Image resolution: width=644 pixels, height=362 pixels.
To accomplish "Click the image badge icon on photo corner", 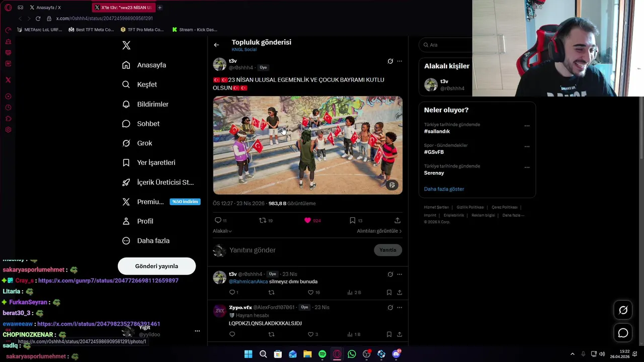I will (x=392, y=185).
